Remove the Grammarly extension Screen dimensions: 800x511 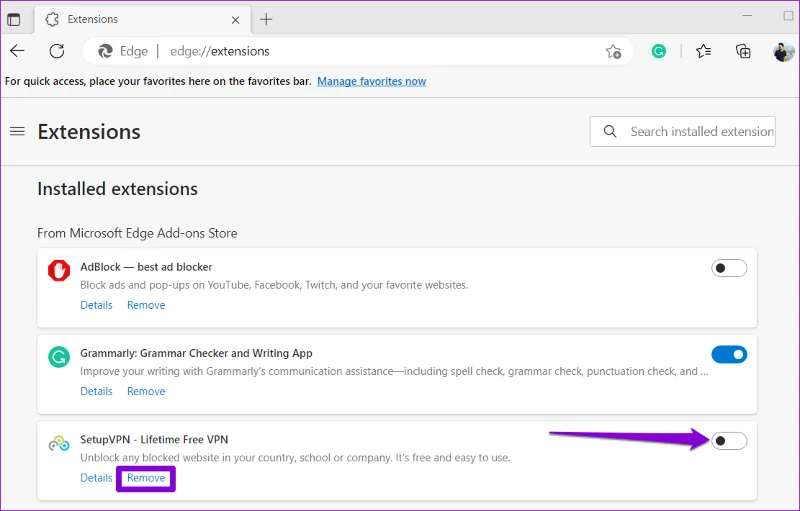point(146,391)
